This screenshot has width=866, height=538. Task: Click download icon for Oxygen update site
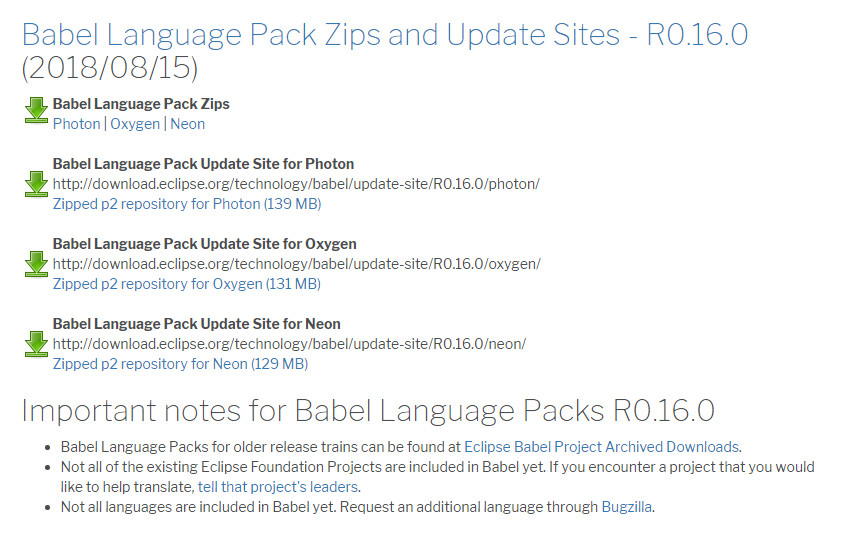tap(36, 264)
